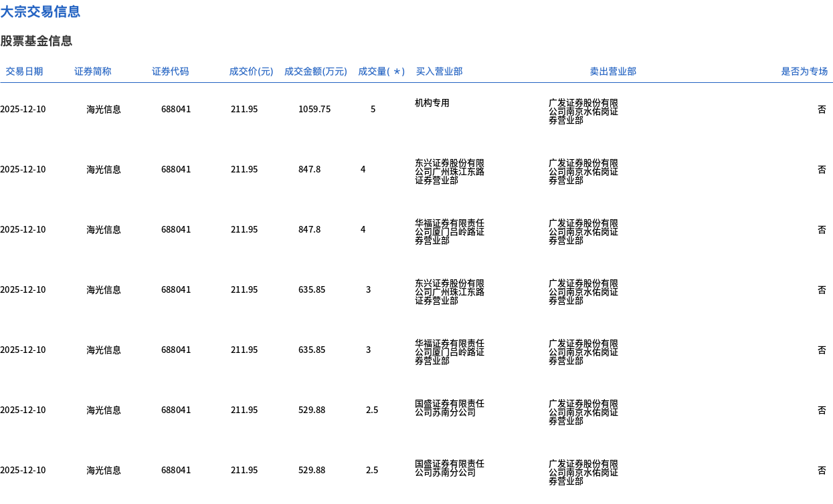Select 东兴证券 buyer in the 635.85 row
The image size is (833, 504).
[x=450, y=292]
